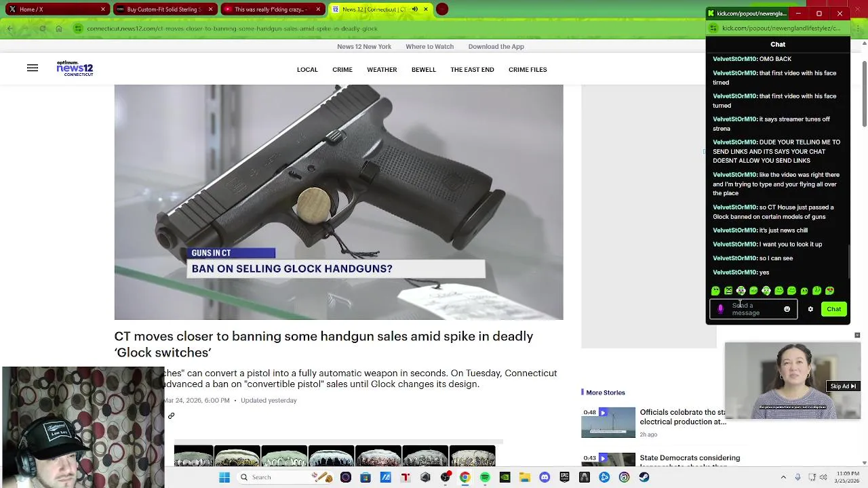The width and height of the screenshot is (868, 488).
Task: Close the News 12 Connecticut tab
Action: pos(426,9)
